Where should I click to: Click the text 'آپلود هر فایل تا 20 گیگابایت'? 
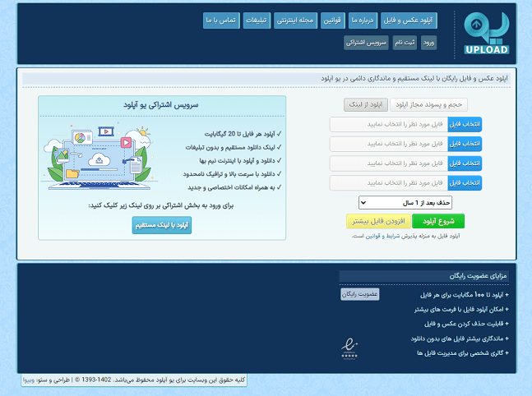coord(239,134)
